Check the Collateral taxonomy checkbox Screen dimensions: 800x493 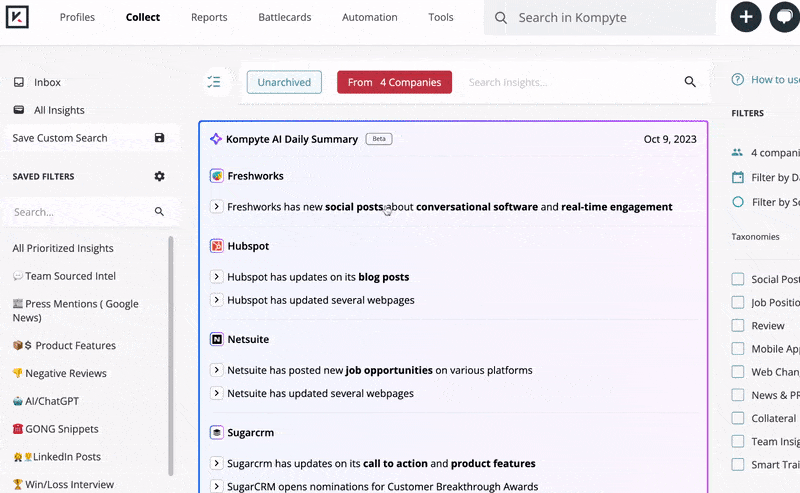pos(738,418)
